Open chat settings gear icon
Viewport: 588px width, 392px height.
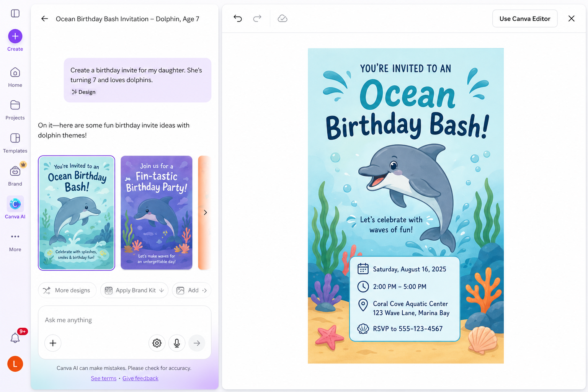point(157,343)
